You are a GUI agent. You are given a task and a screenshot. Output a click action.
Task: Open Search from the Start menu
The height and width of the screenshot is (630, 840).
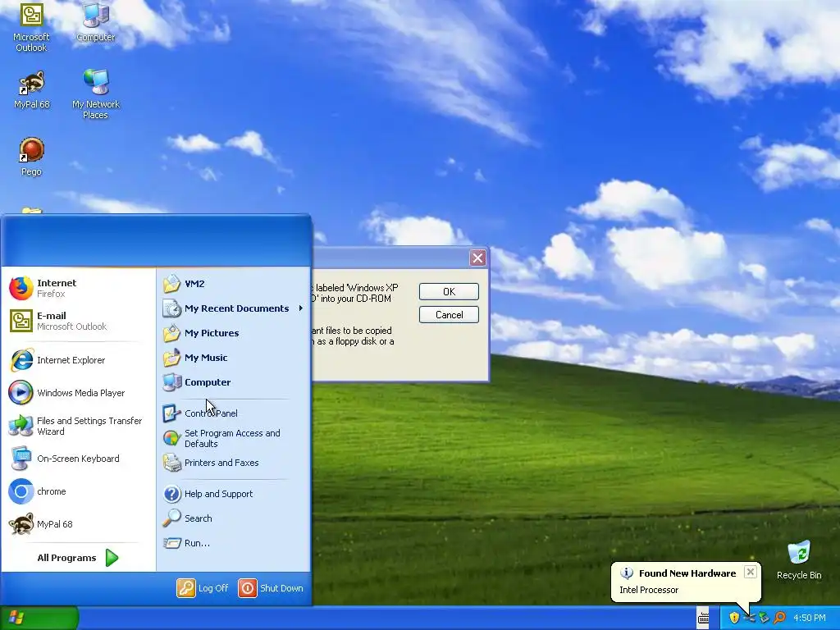coord(233,518)
